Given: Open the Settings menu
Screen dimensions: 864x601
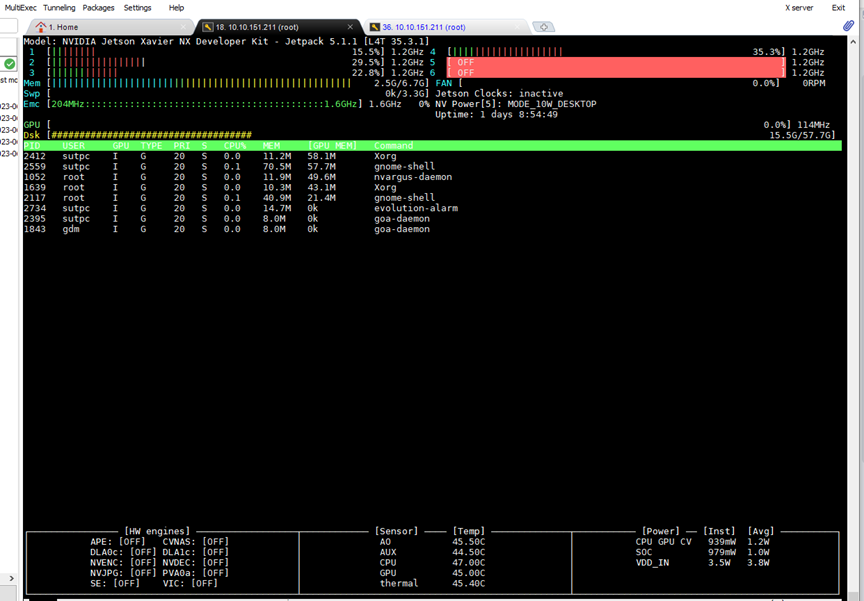Looking at the screenshot, I should pos(137,8).
